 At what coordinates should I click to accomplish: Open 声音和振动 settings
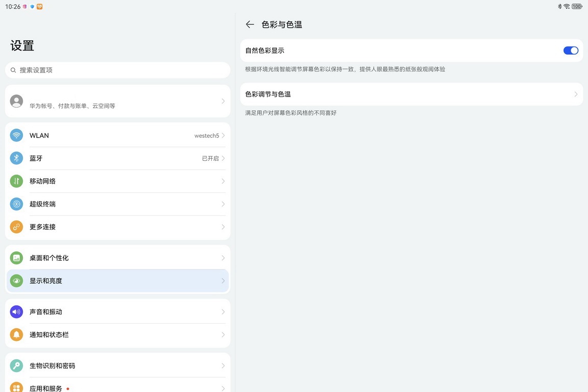(118, 312)
